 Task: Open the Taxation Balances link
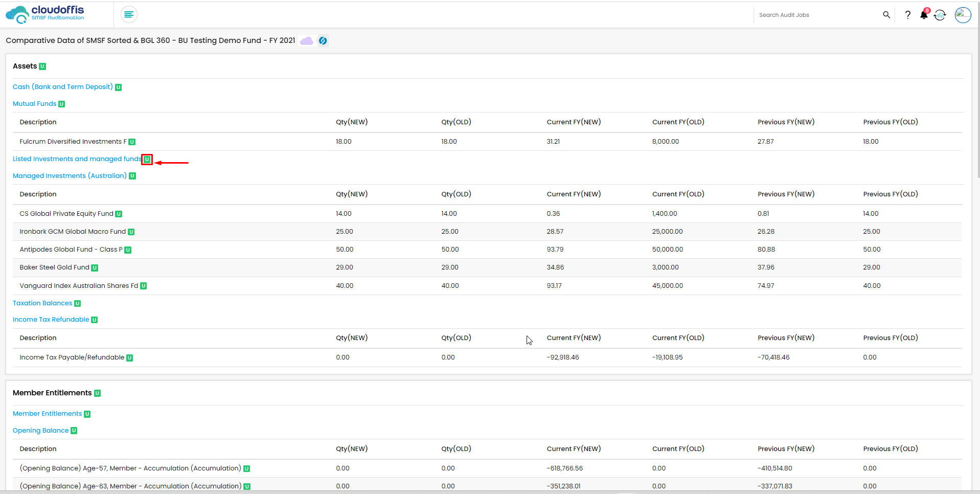[42, 303]
